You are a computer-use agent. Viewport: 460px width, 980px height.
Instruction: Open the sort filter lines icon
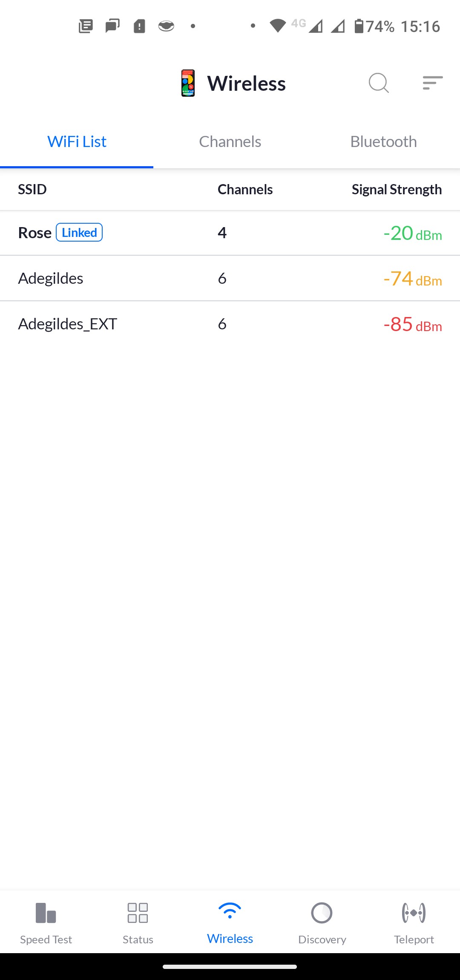[x=432, y=83]
